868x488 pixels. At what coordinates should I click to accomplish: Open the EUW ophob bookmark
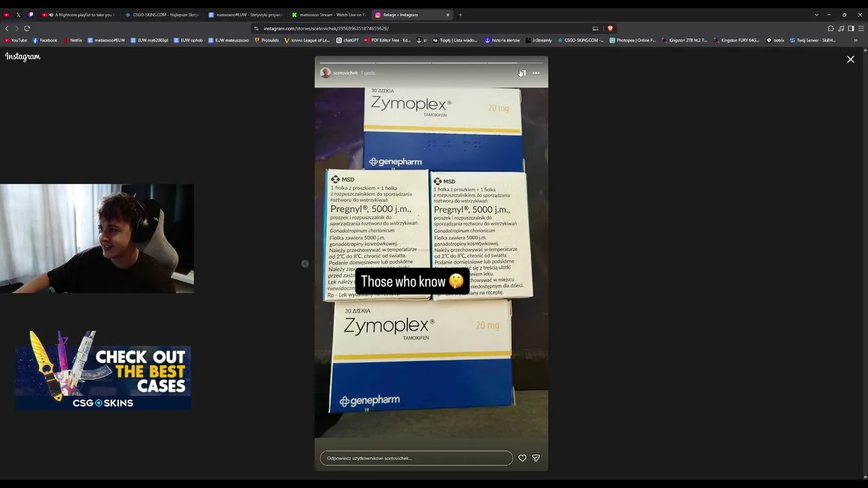click(189, 40)
